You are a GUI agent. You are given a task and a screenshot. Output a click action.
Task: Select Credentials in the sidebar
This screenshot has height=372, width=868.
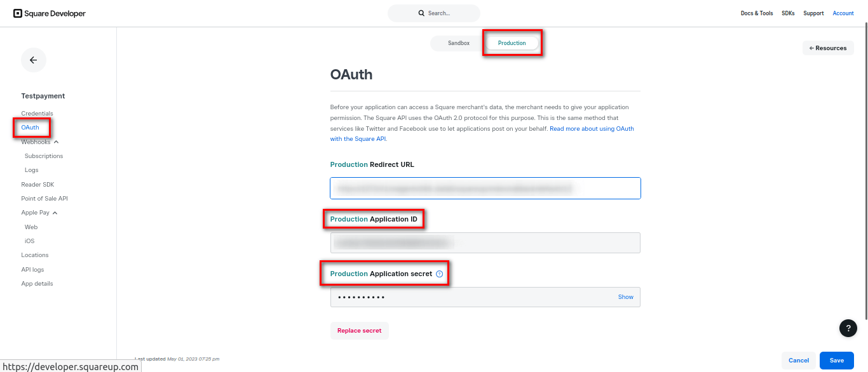tap(37, 113)
